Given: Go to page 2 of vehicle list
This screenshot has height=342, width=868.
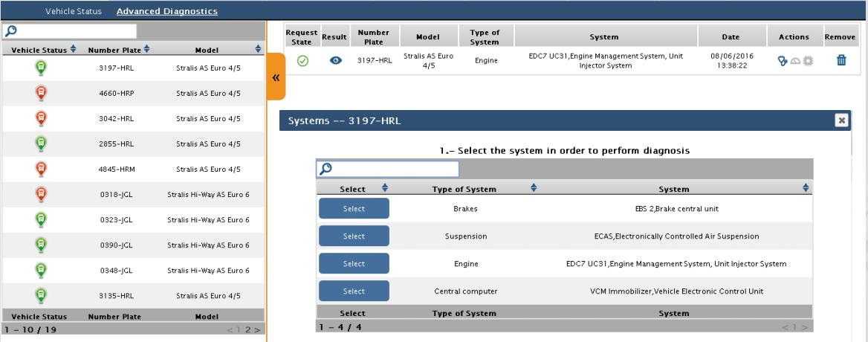Looking at the screenshot, I should tap(248, 330).
